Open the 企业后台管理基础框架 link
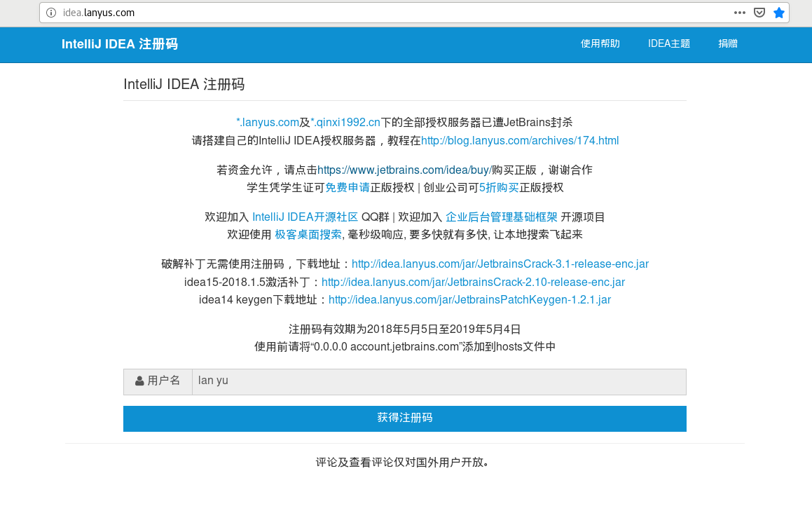This screenshot has height=518, width=812. 502,217
